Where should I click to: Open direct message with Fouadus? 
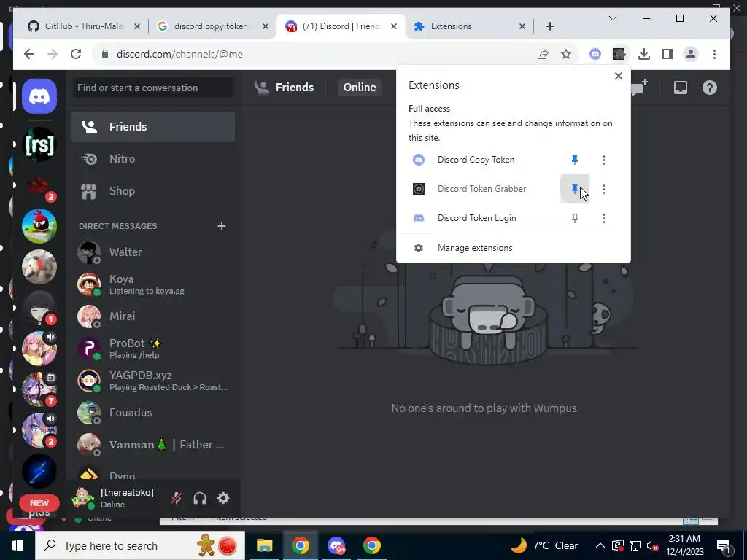coord(153,413)
